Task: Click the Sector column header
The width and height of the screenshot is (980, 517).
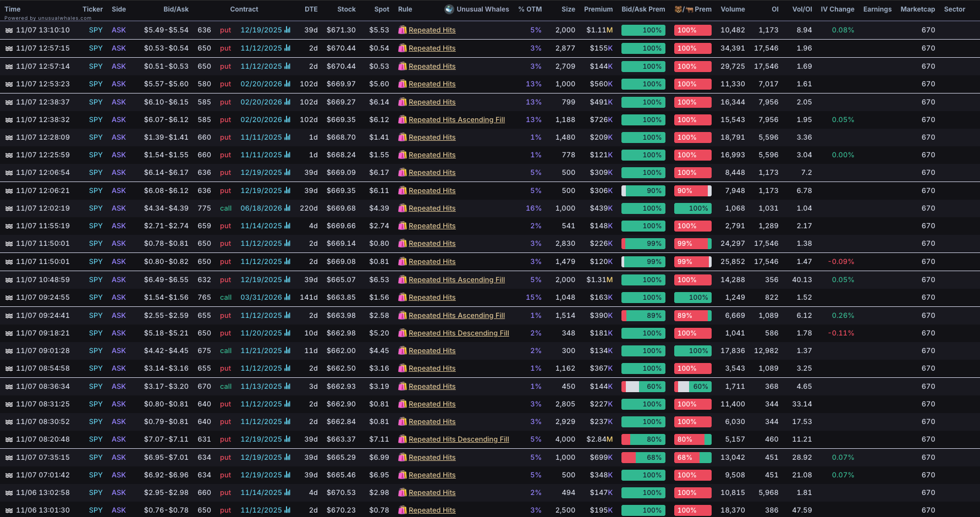Action: tap(955, 9)
